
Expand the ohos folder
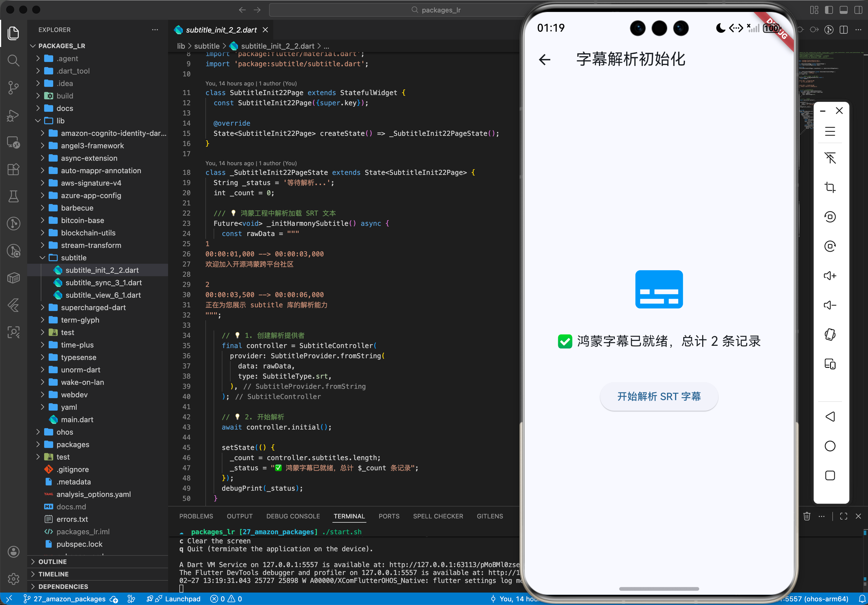tap(65, 432)
